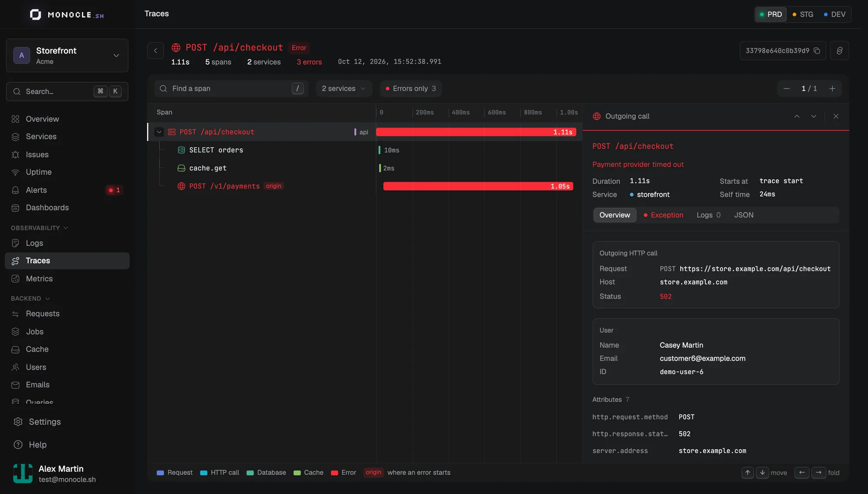The image size is (868, 494).
Task: Select the Logs tab in span details
Action: coord(708,215)
